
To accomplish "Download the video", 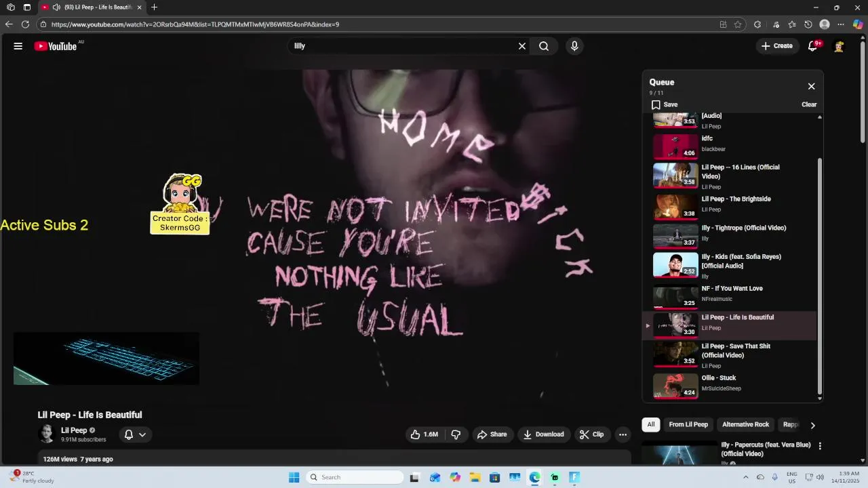I will (x=543, y=434).
